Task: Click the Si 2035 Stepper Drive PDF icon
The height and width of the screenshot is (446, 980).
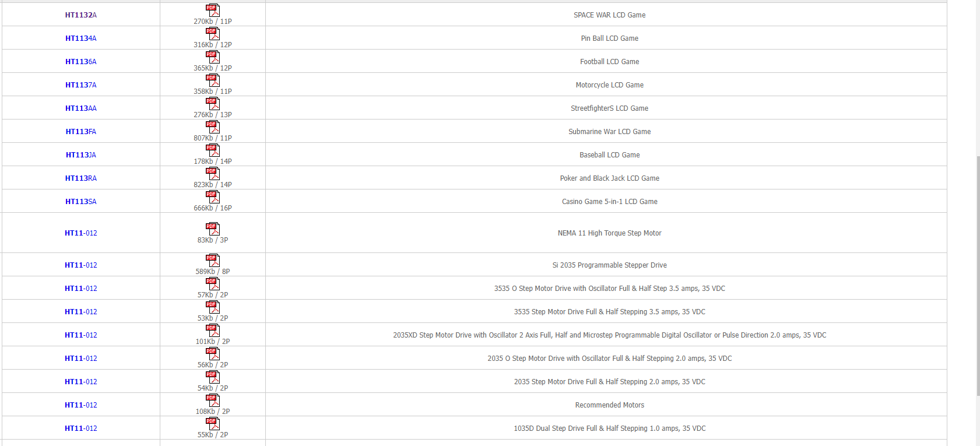Action: (x=213, y=261)
